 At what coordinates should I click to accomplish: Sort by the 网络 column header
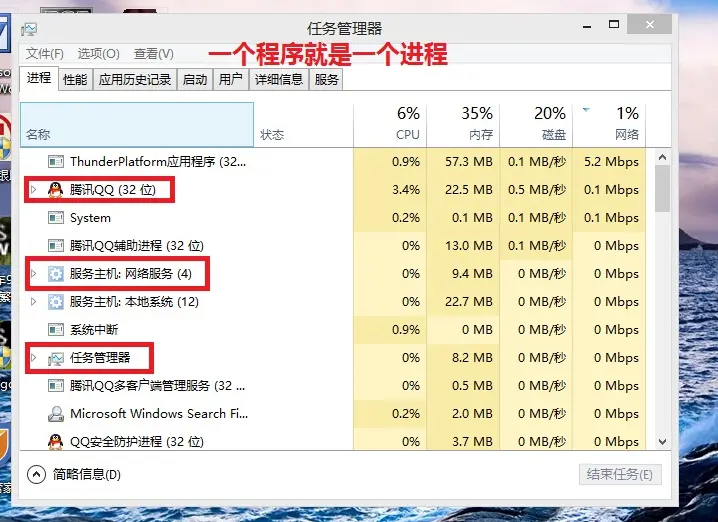(609, 125)
